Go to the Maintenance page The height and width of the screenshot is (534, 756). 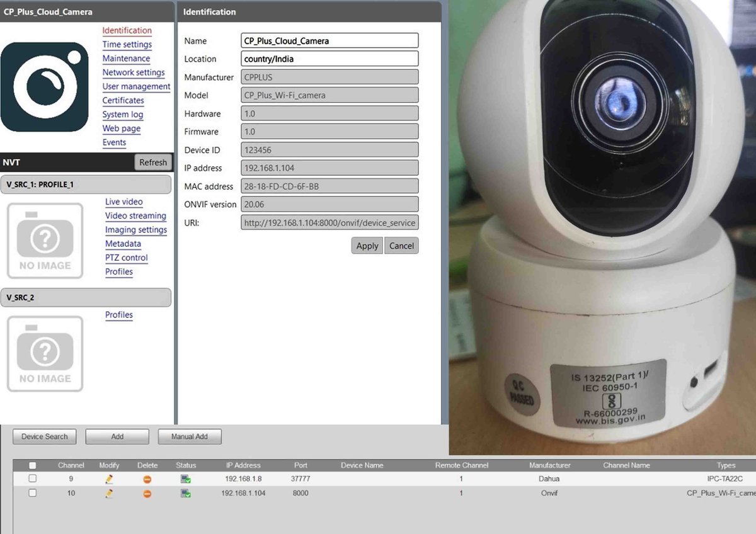[x=127, y=59]
